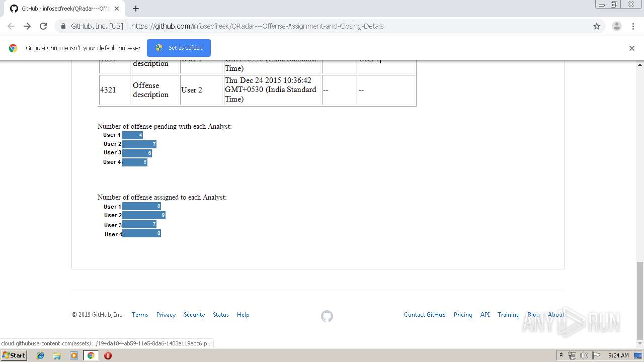Open the Pricing footer link

point(463,315)
